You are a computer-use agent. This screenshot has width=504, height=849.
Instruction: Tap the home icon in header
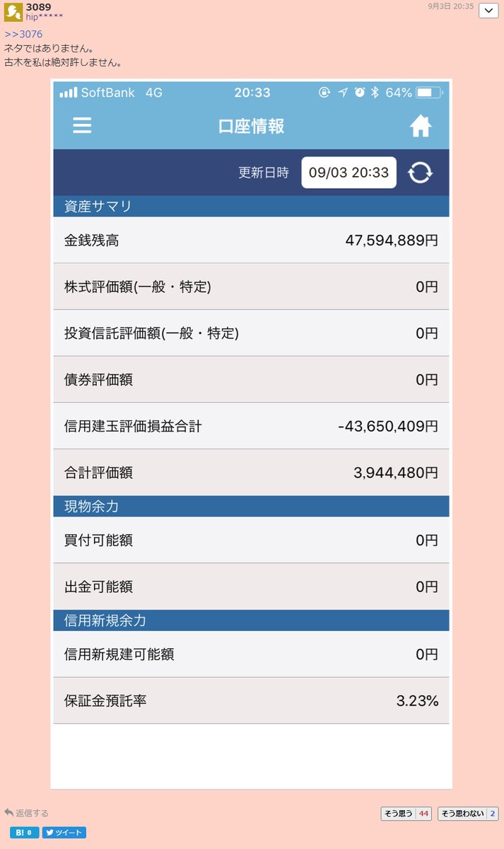(x=421, y=125)
